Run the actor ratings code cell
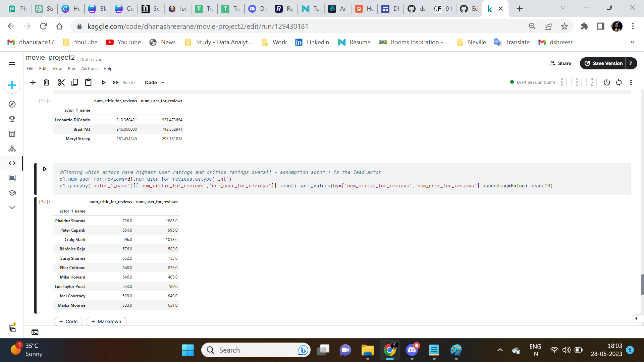Image resolution: width=644 pixels, height=362 pixels. [45, 169]
